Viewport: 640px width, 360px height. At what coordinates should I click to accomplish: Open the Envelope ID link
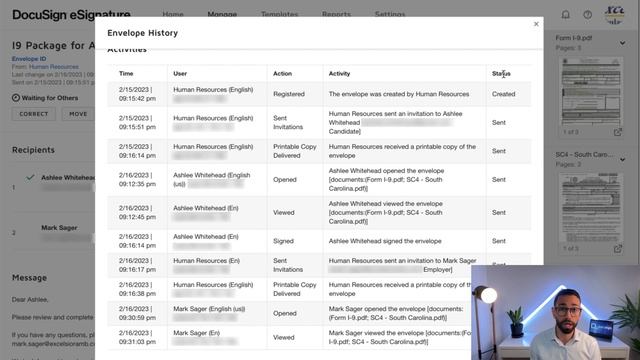pyautogui.click(x=29, y=59)
